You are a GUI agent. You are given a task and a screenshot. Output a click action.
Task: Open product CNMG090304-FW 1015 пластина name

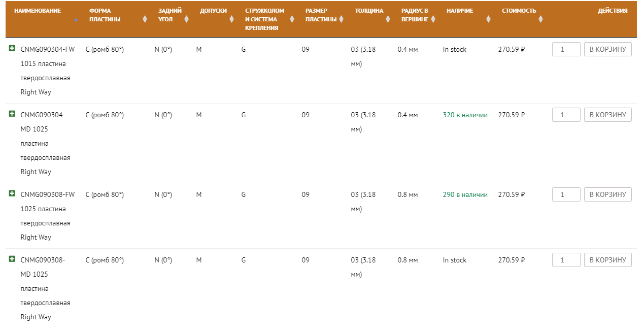pyautogui.click(x=48, y=71)
